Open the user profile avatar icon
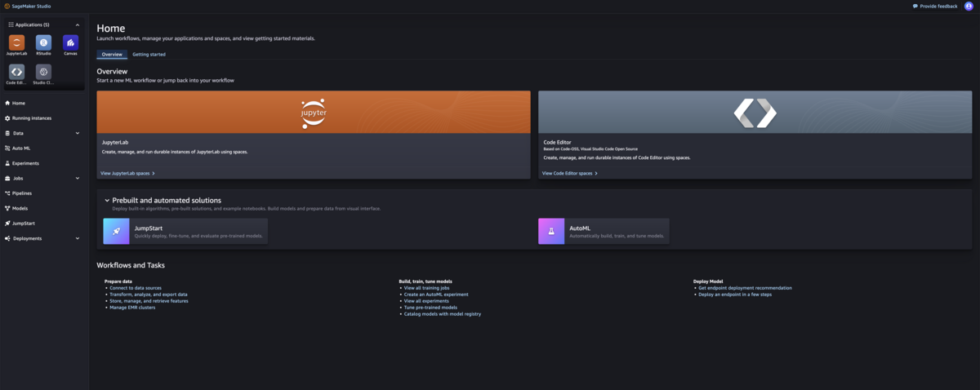980x390 pixels. [x=969, y=6]
